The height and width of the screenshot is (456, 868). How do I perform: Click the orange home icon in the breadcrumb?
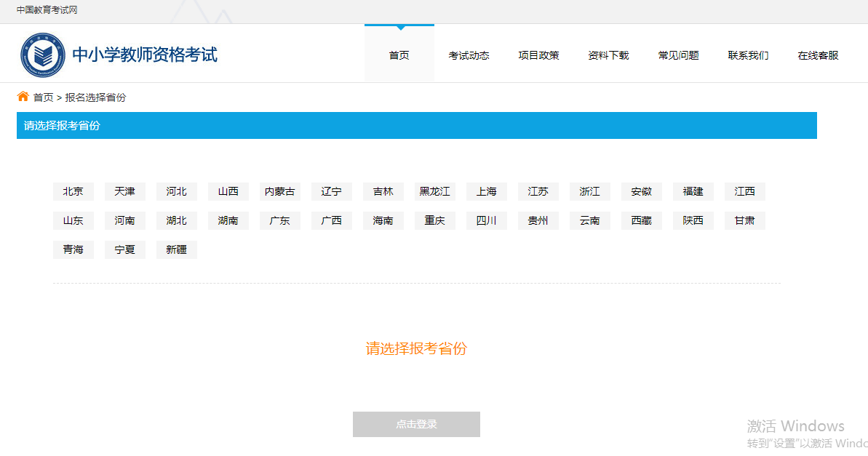point(21,96)
